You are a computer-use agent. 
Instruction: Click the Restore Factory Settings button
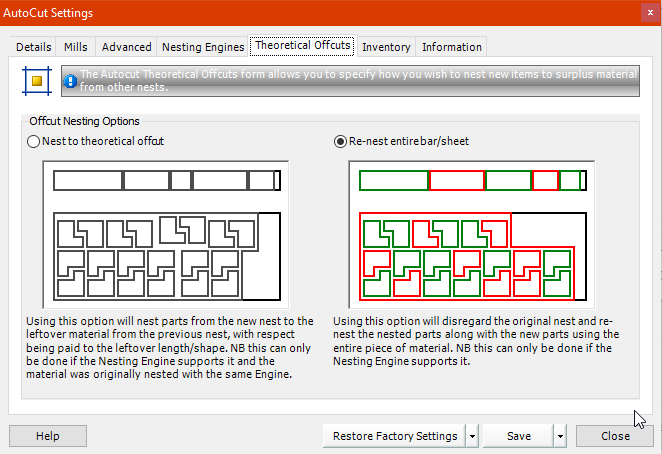[x=394, y=436]
